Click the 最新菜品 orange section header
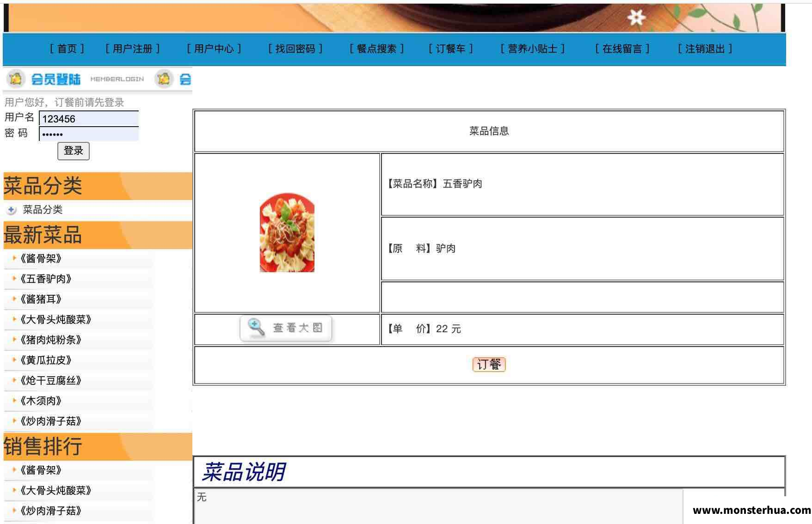The width and height of the screenshot is (812, 524). pos(98,235)
